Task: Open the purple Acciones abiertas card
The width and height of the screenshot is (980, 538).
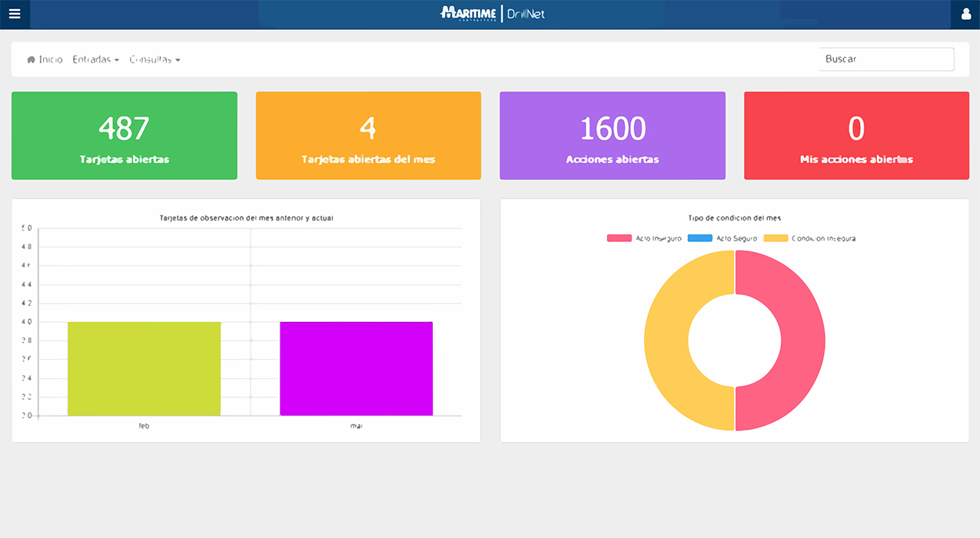Action: [x=612, y=136]
